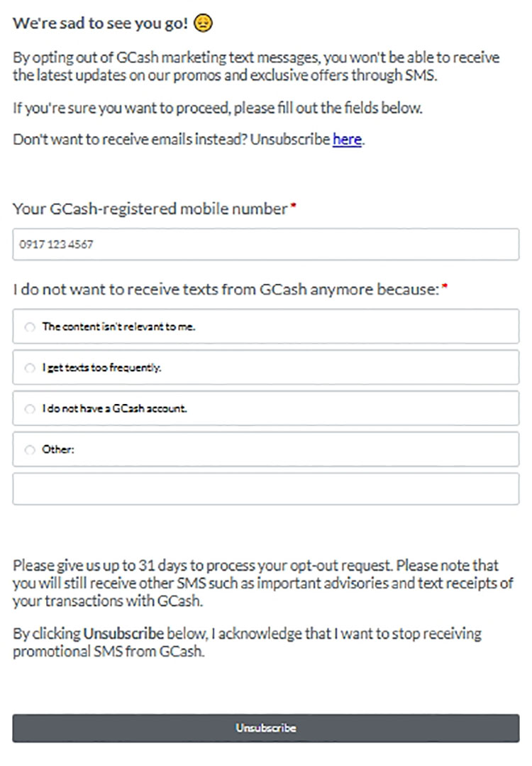Click the radio circle for 'Other:'
This screenshot has height=766, width=532.
pos(30,449)
